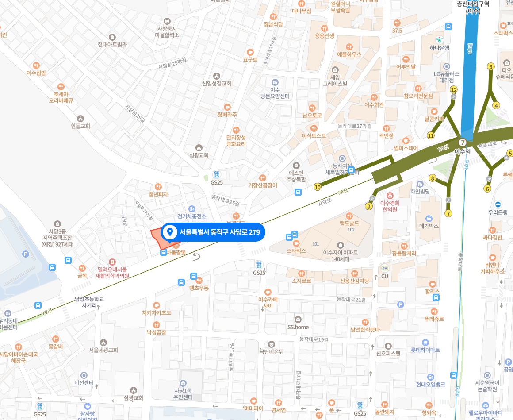Click the 밀려오네서울재활의학과의원 hospital icon

[112, 262]
